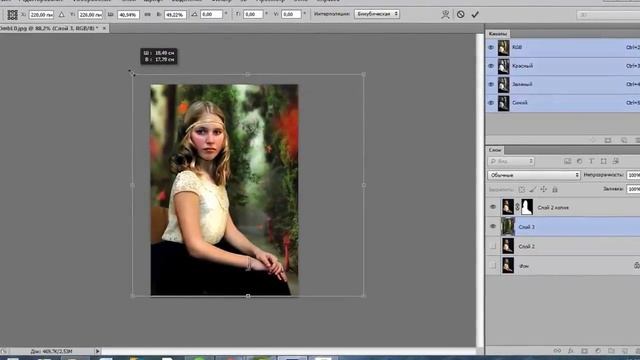Hide the Слой 3 layer
This screenshot has height=360, width=640.
(493, 226)
